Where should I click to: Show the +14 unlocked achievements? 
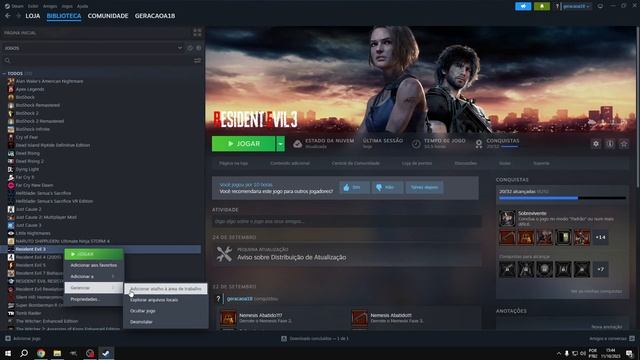click(600, 237)
